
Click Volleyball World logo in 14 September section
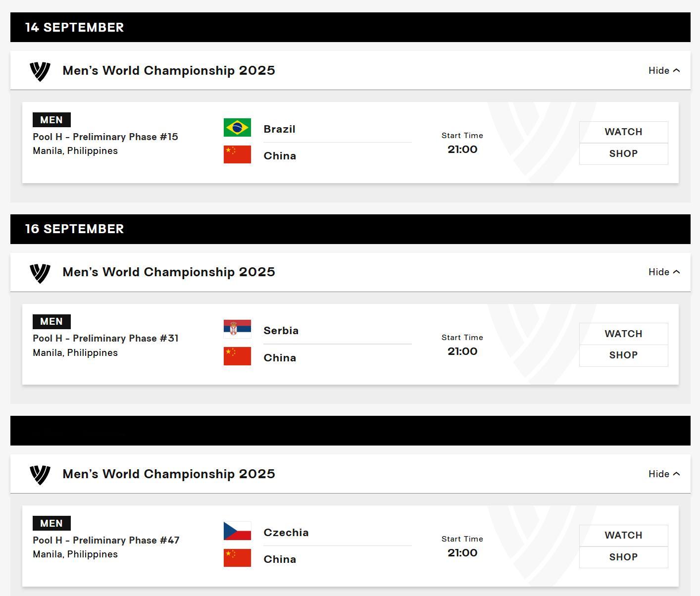point(40,71)
